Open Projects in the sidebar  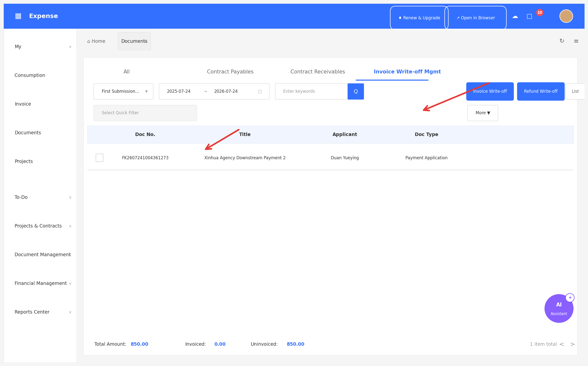[23, 161]
